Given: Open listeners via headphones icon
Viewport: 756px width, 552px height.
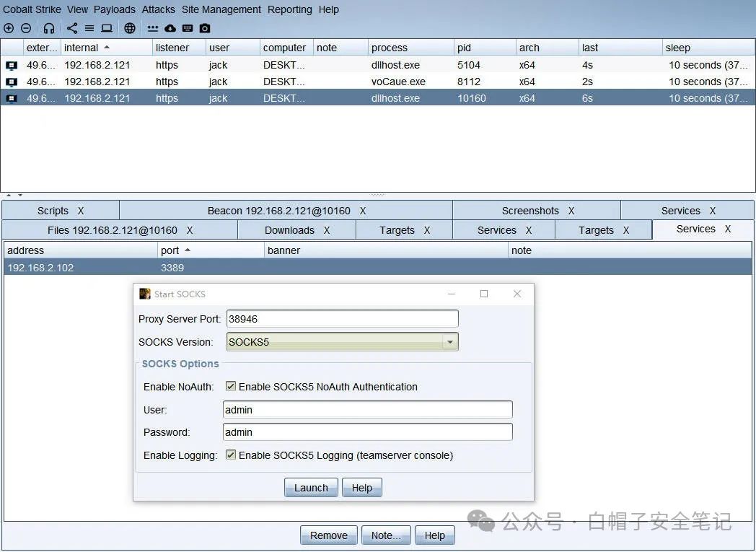Looking at the screenshot, I should pos(49,28).
